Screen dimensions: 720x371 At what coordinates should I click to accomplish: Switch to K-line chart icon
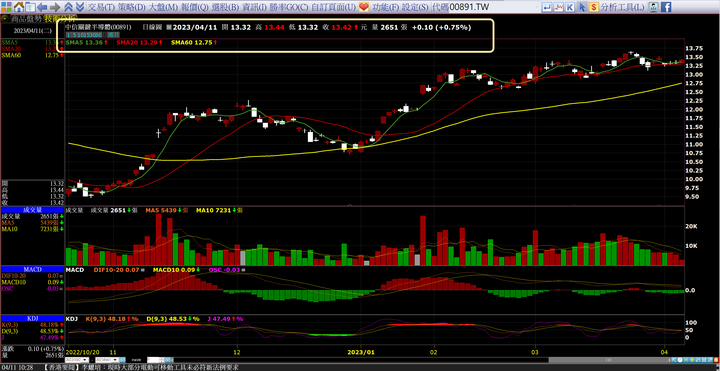[570, 7]
